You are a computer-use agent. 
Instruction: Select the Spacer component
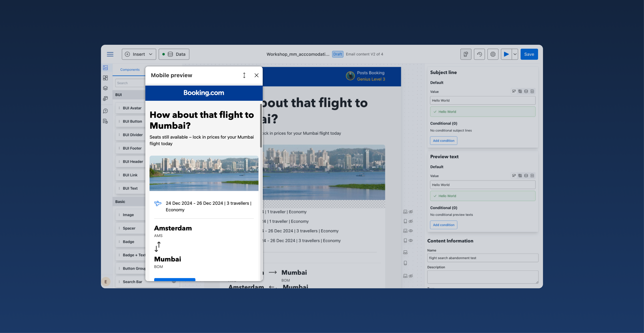tap(130, 228)
